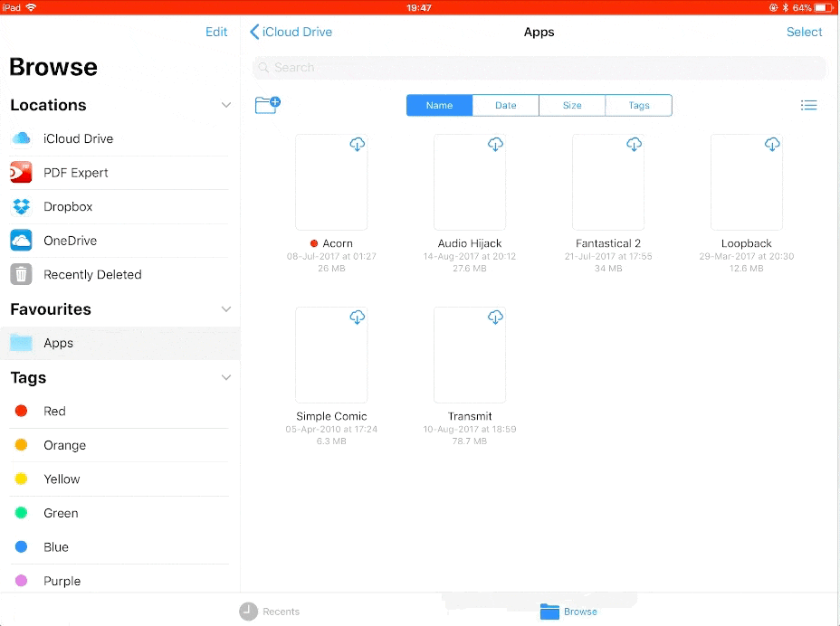Open the Audio Hijack file thumbnail
Image resolution: width=840 pixels, height=626 pixels.
pos(470,182)
